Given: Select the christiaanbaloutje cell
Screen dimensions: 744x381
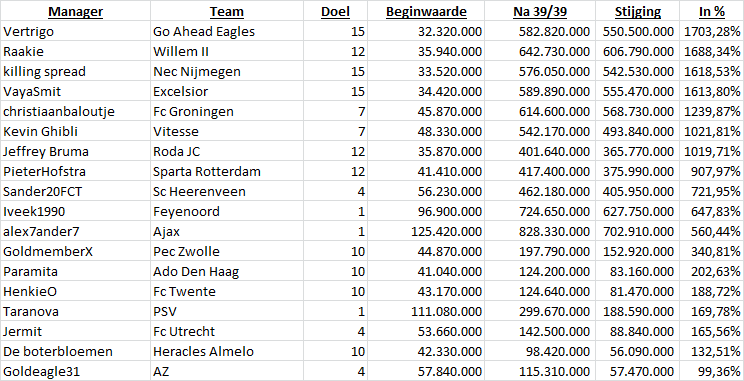Looking at the screenshot, I should pyautogui.click(x=75, y=111).
